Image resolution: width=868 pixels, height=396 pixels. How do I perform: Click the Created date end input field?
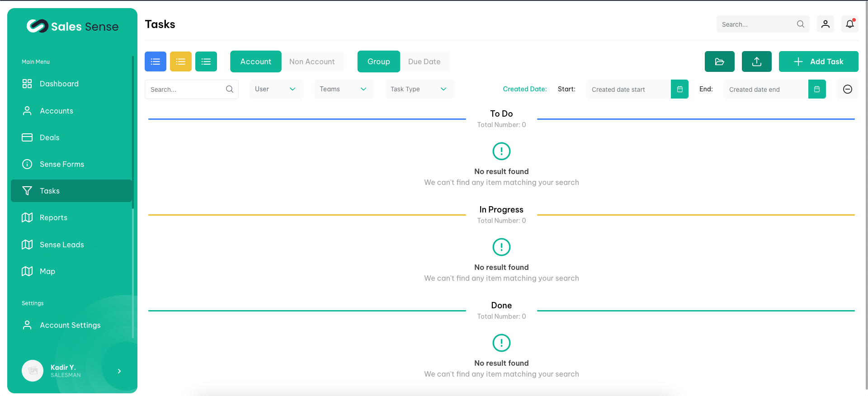765,90
